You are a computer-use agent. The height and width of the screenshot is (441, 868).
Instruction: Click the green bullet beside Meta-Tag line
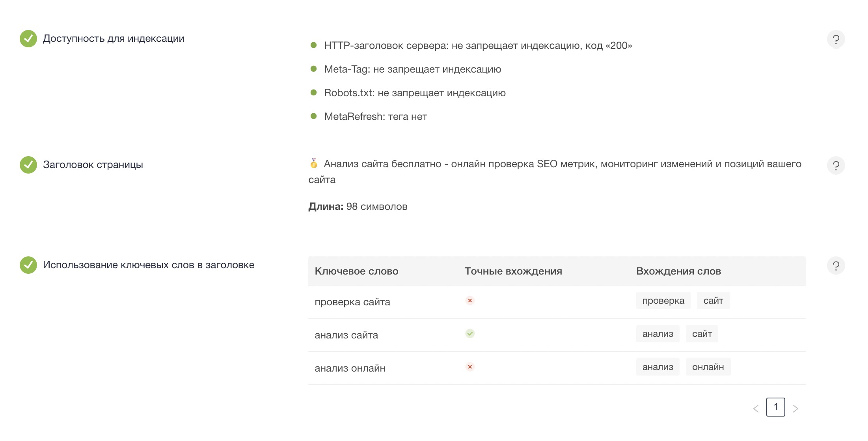tap(314, 68)
